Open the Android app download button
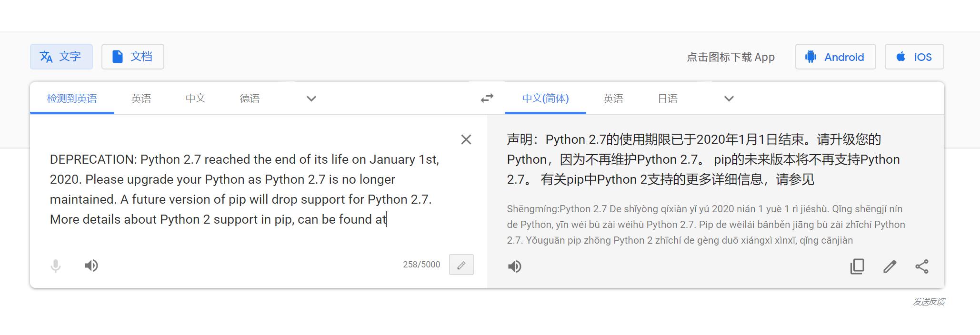 click(x=835, y=57)
